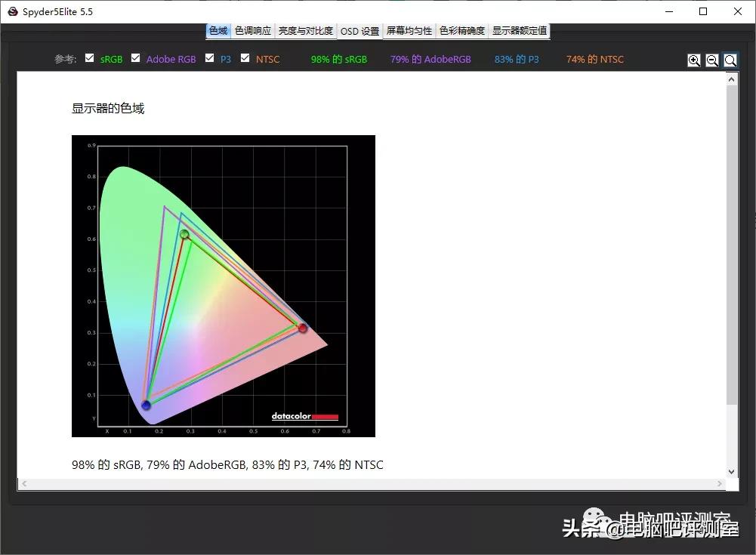This screenshot has width=756, height=555.
Task: Switch to the 色彩精确度 tab
Action: 461,30
